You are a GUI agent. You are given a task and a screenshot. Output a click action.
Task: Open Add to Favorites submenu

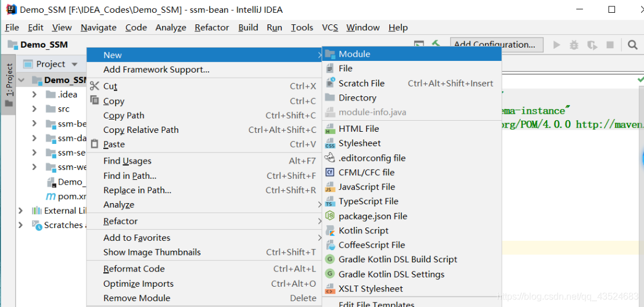pos(204,237)
